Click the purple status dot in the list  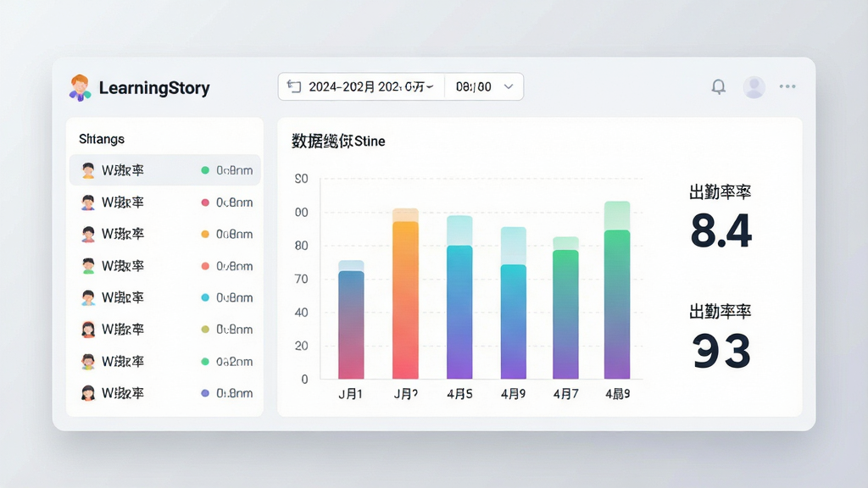pos(205,393)
